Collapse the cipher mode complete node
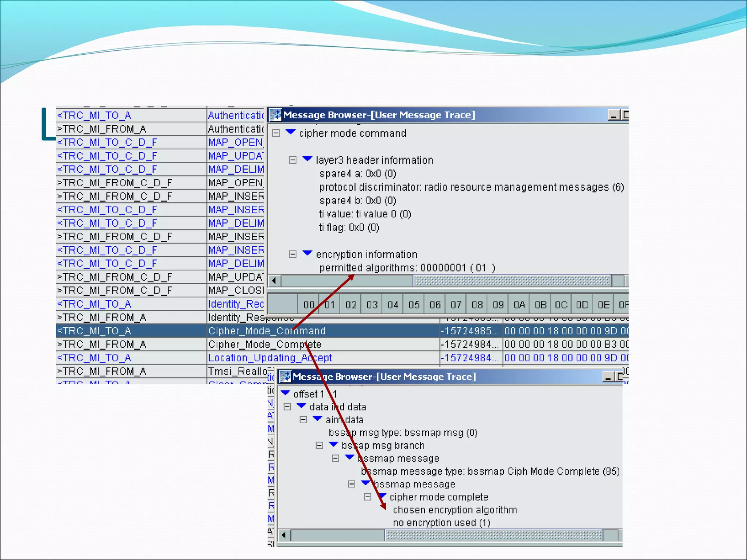Viewport: 747px width, 560px height. click(x=368, y=497)
